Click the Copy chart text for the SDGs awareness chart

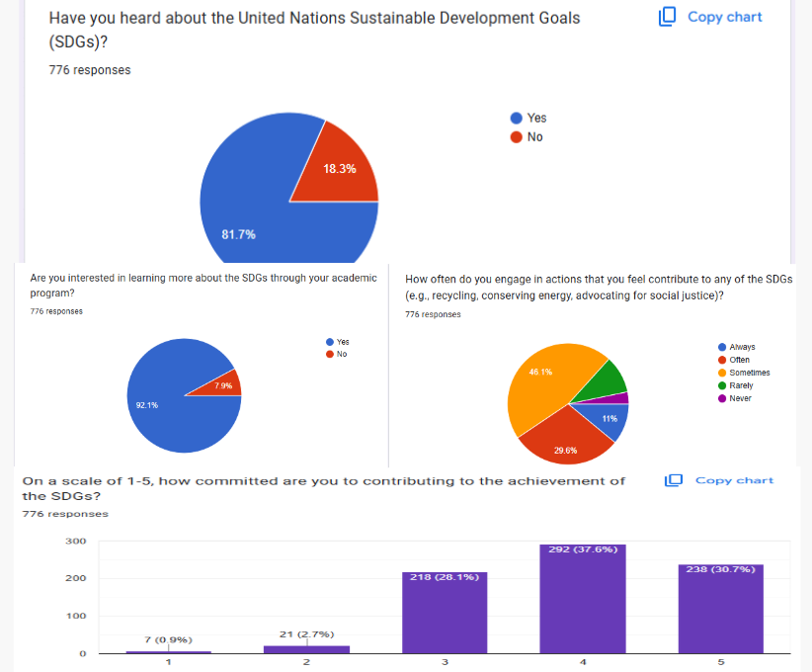[x=724, y=17]
